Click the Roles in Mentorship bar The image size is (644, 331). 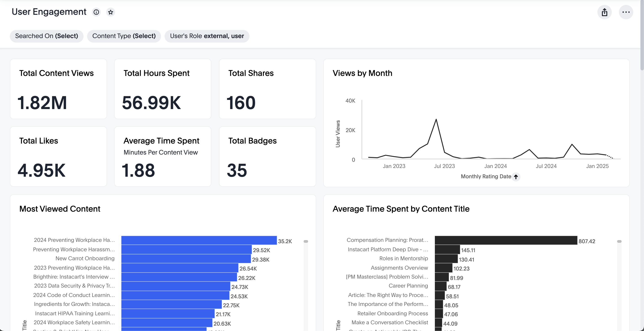click(446, 258)
